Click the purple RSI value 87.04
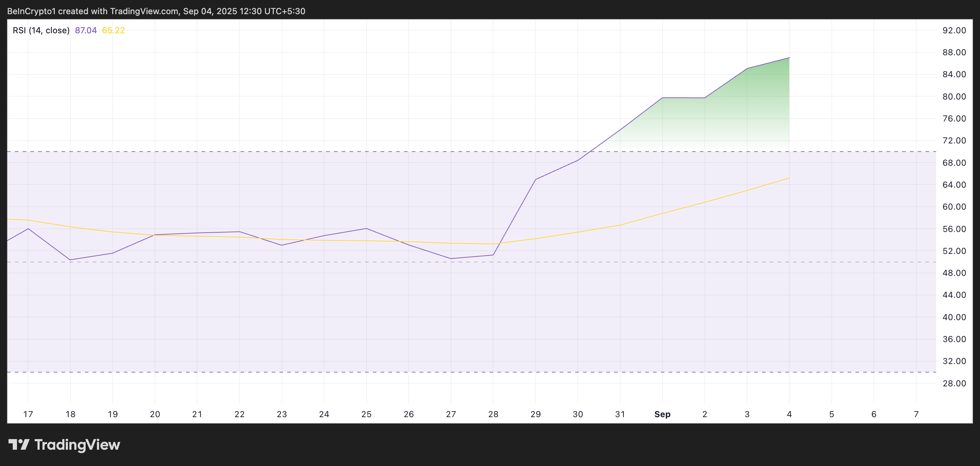980x466 pixels. [x=86, y=30]
